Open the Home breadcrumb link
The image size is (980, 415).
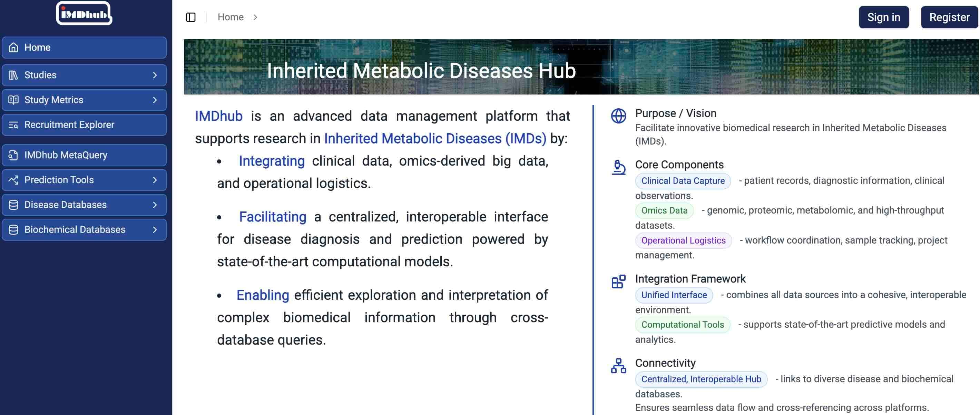(x=230, y=17)
